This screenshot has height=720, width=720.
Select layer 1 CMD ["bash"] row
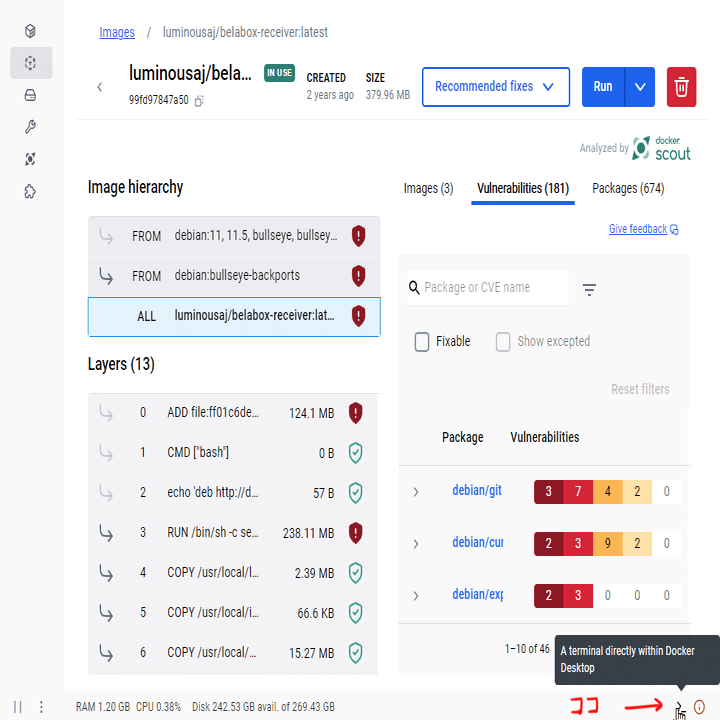tap(233, 453)
